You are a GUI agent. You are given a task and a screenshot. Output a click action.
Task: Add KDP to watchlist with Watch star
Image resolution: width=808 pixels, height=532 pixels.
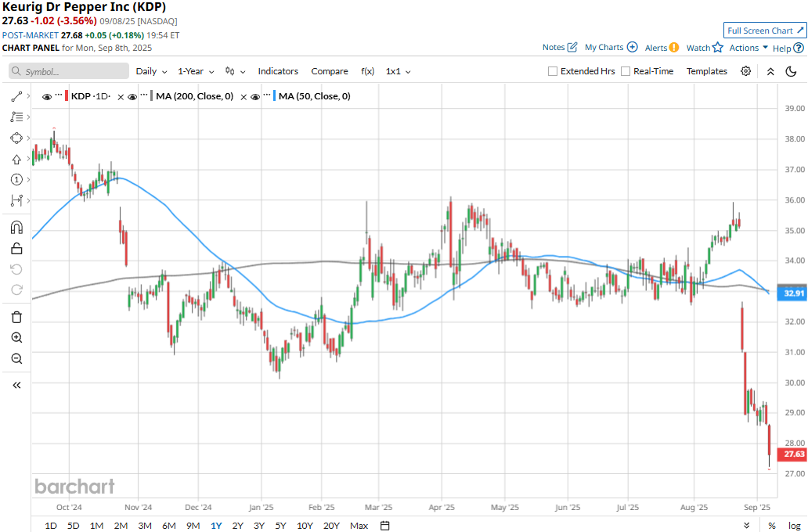tap(705, 48)
